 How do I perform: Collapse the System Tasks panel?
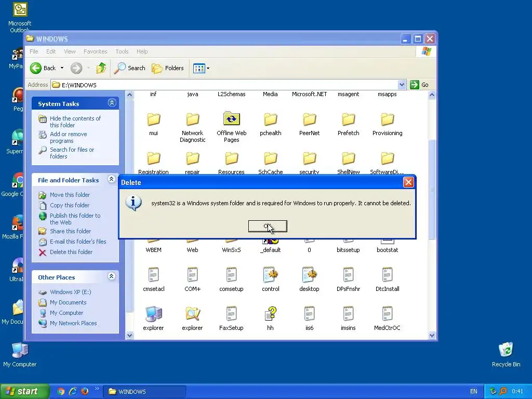112,103
